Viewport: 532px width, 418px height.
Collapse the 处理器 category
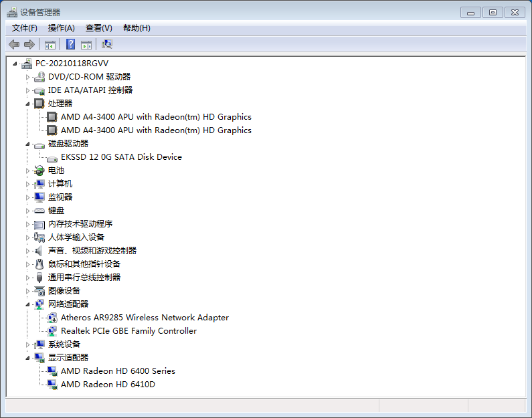pos(28,104)
